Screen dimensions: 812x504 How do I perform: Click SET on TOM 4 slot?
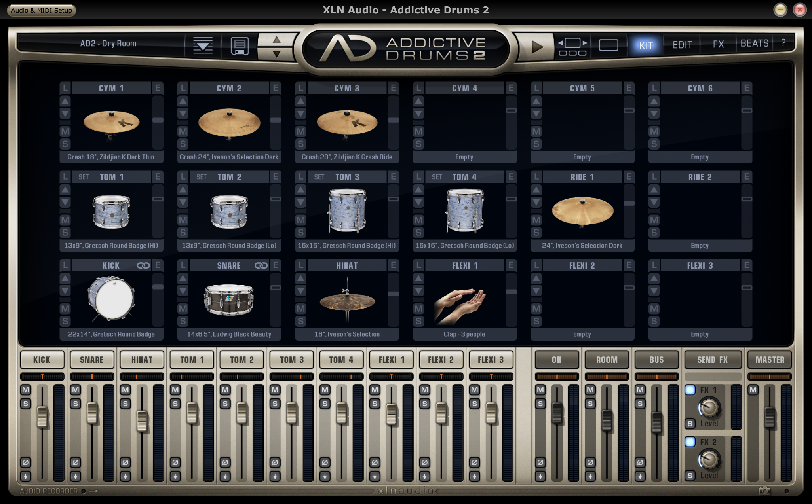click(437, 177)
